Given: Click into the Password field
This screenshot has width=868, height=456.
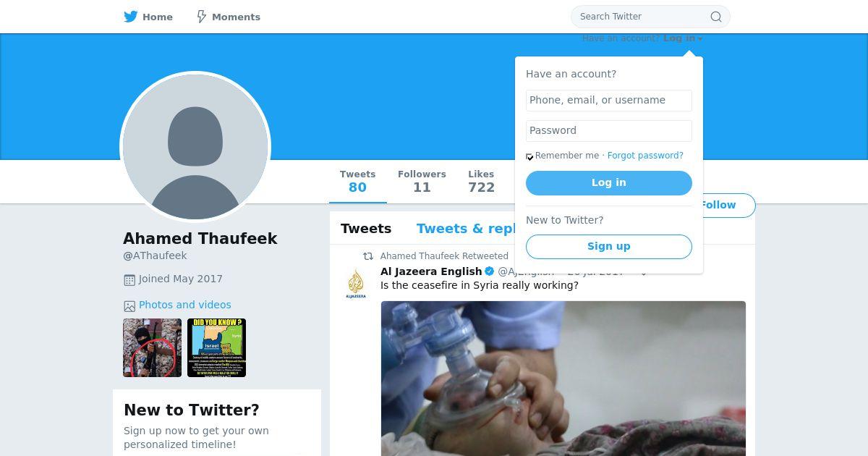Looking at the screenshot, I should (x=609, y=131).
